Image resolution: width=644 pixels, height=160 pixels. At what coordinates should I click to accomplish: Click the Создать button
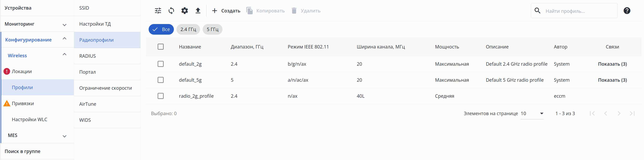click(x=226, y=11)
